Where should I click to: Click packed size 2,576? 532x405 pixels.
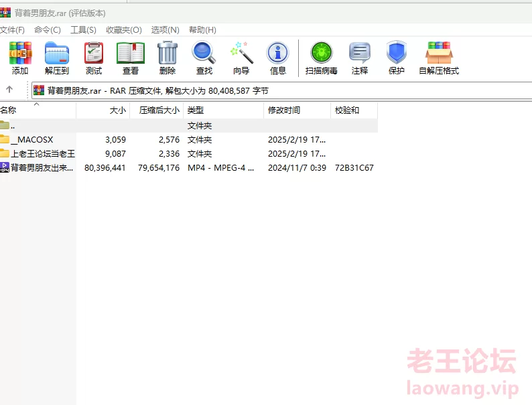(169, 140)
